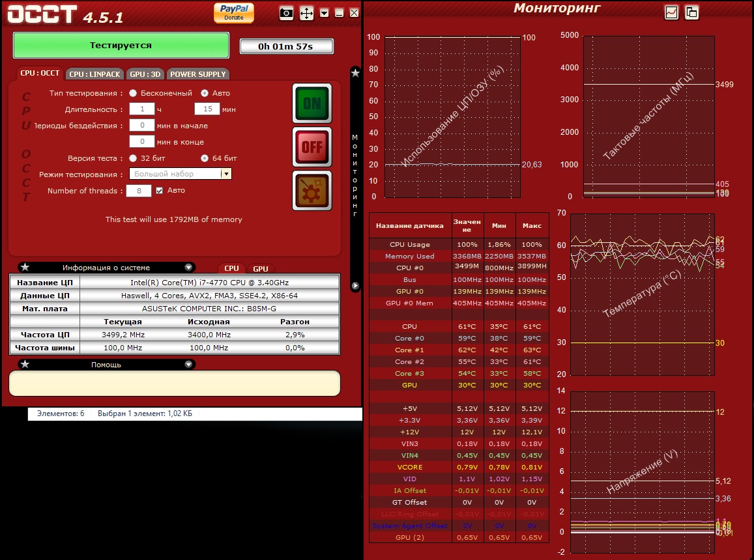The height and width of the screenshot is (560, 754).
Task: Click the window layout icon beside graph icon
Action: tap(691, 12)
